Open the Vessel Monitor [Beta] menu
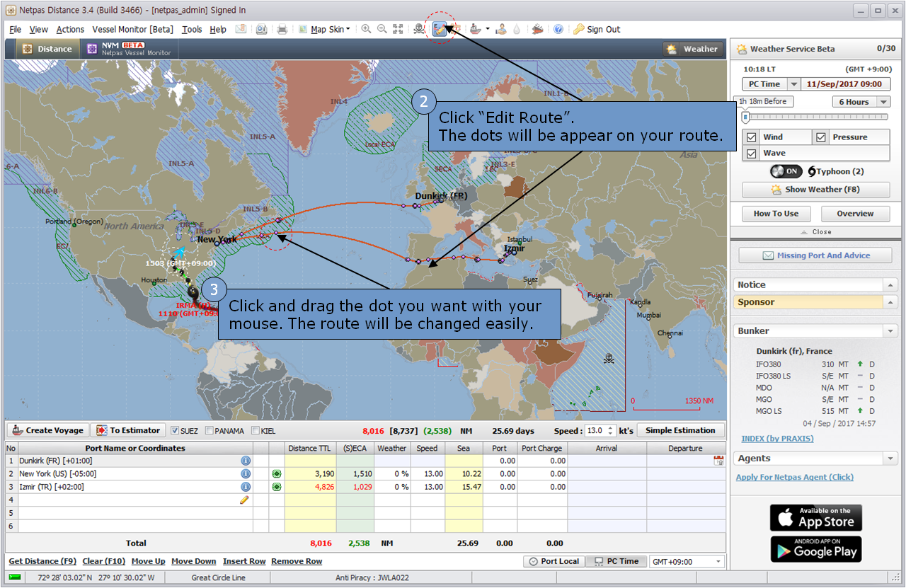 (x=132, y=29)
